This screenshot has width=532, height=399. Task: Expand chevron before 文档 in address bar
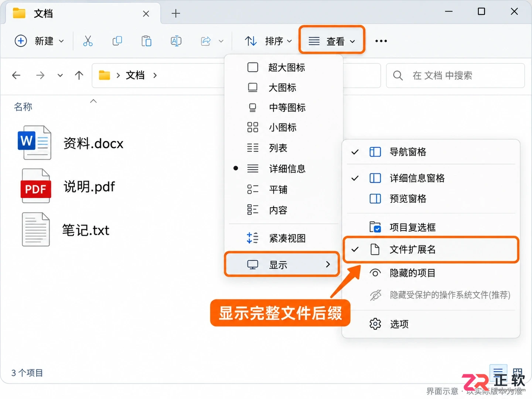click(118, 75)
